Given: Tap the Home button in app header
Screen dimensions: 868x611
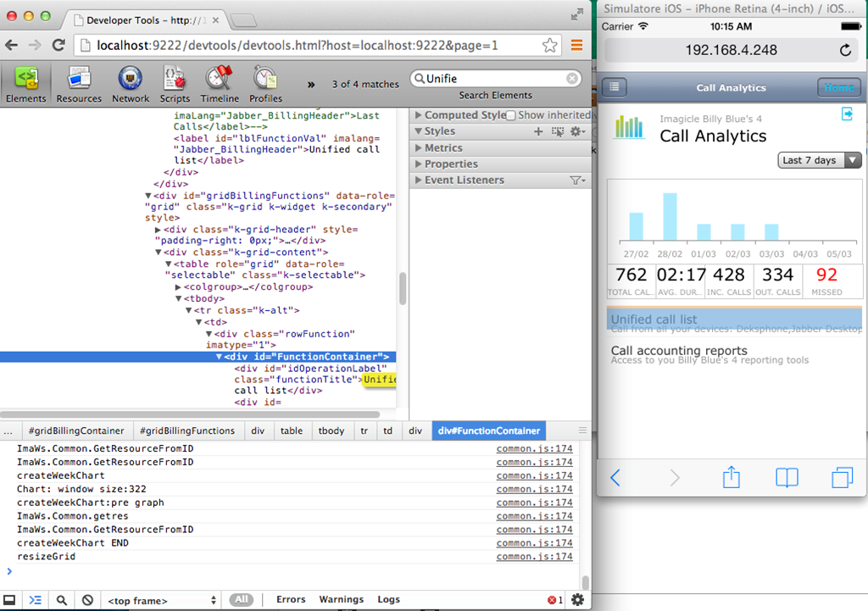Looking at the screenshot, I should point(838,87).
